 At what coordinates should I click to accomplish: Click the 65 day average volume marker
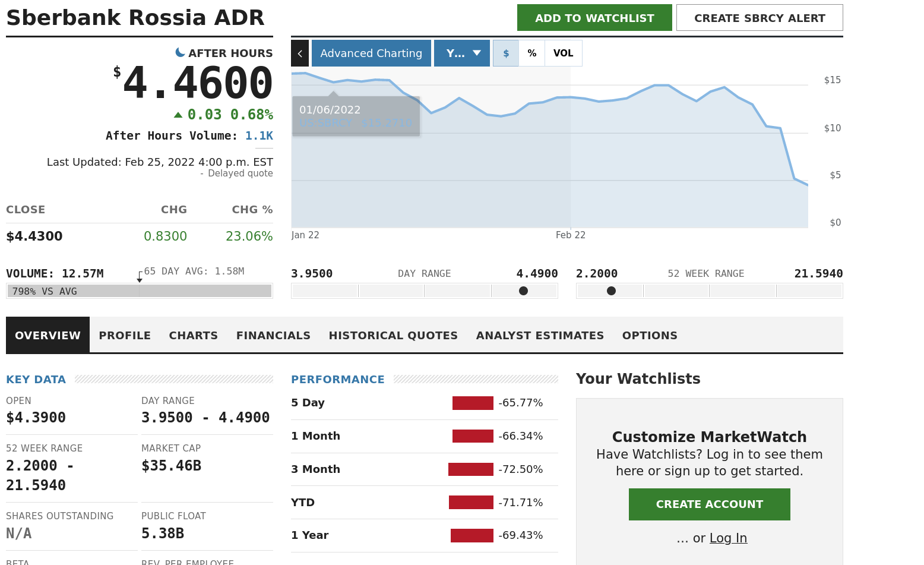pyautogui.click(x=140, y=279)
